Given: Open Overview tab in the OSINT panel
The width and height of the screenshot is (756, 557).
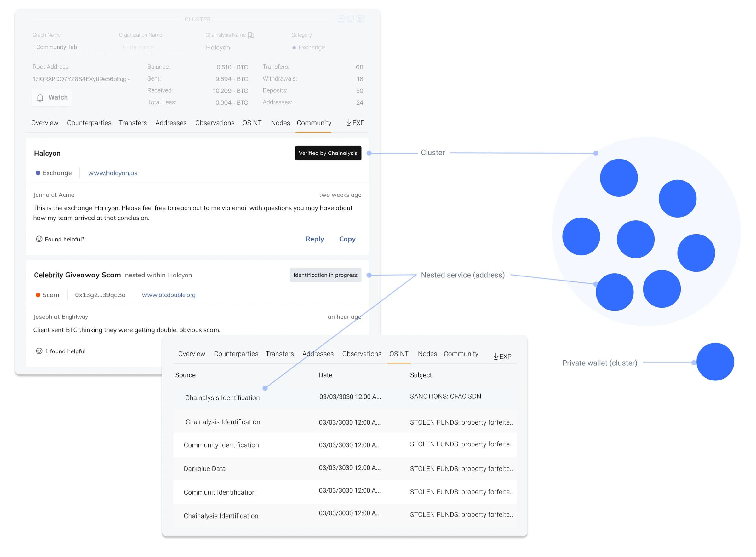Looking at the screenshot, I should pyautogui.click(x=192, y=354).
